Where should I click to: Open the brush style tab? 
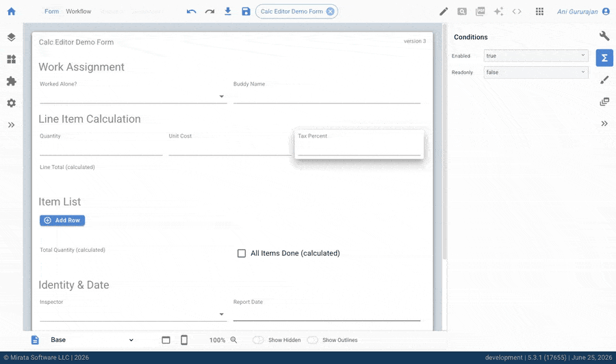[604, 80]
